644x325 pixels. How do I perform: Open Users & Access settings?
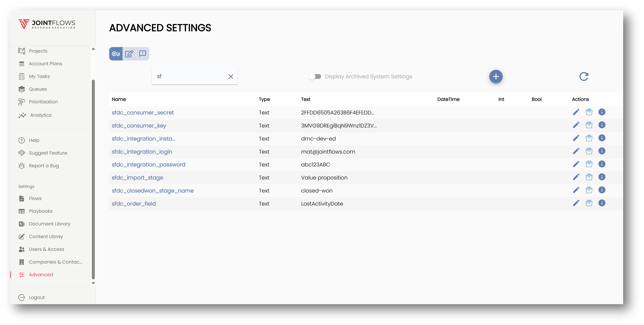[x=46, y=249]
